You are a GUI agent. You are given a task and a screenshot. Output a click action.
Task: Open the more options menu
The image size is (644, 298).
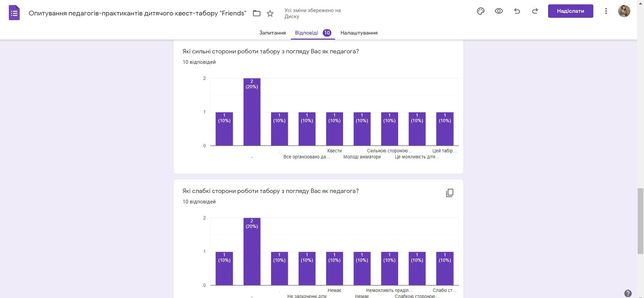tap(606, 11)
